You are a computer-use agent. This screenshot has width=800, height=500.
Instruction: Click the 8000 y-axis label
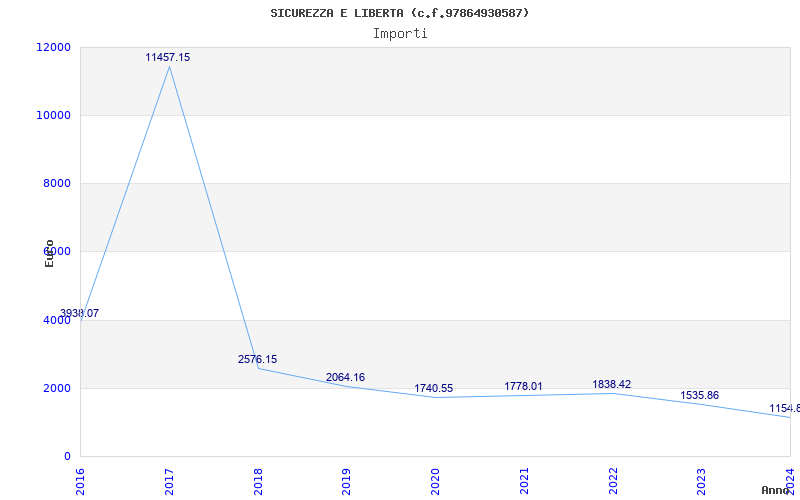click(56, 183)
